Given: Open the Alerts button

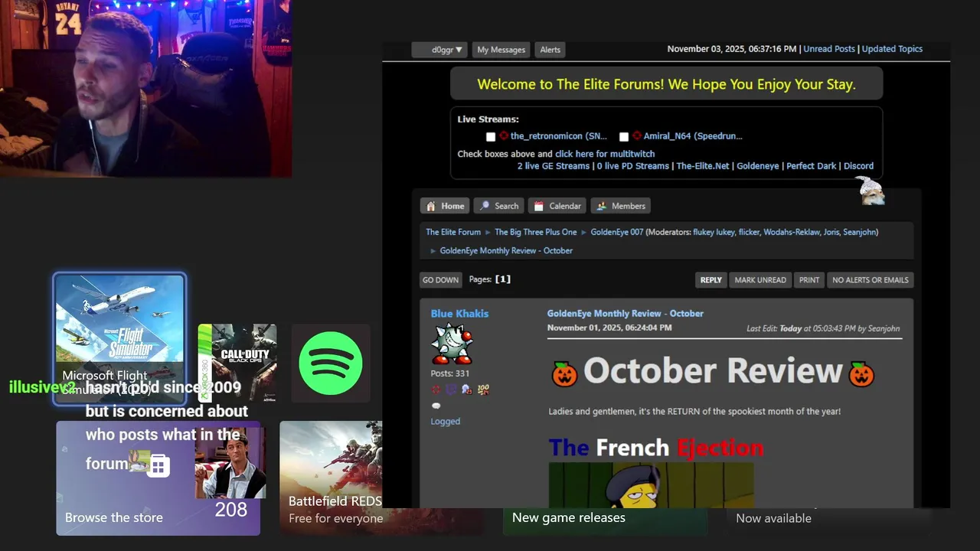Looking at the screenshot, I should click(x=550, y=50).
